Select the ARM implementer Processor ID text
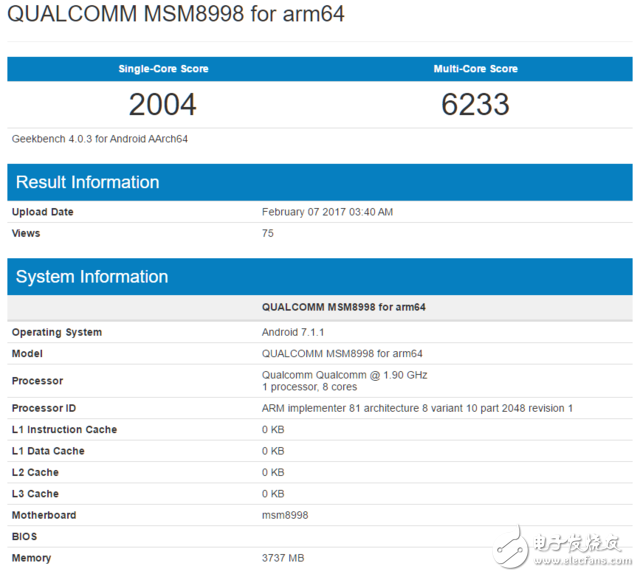This screenshot has width=640, height=577. click(417, 408)
